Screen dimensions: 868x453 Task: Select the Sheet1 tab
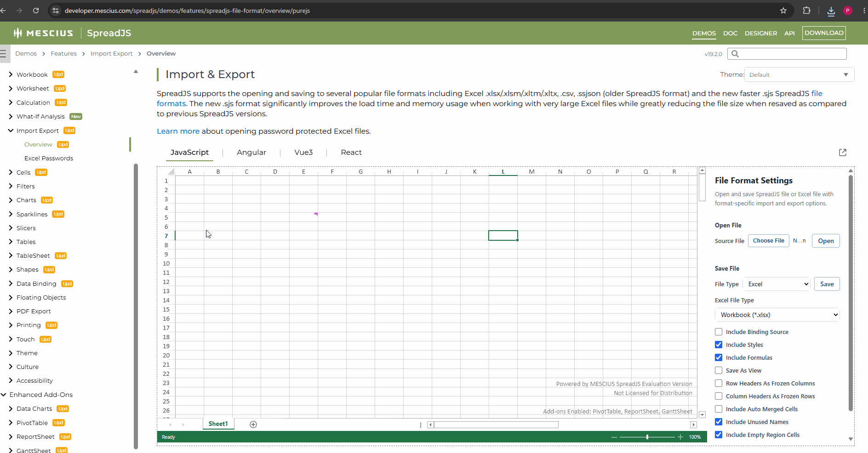point(218,424)
